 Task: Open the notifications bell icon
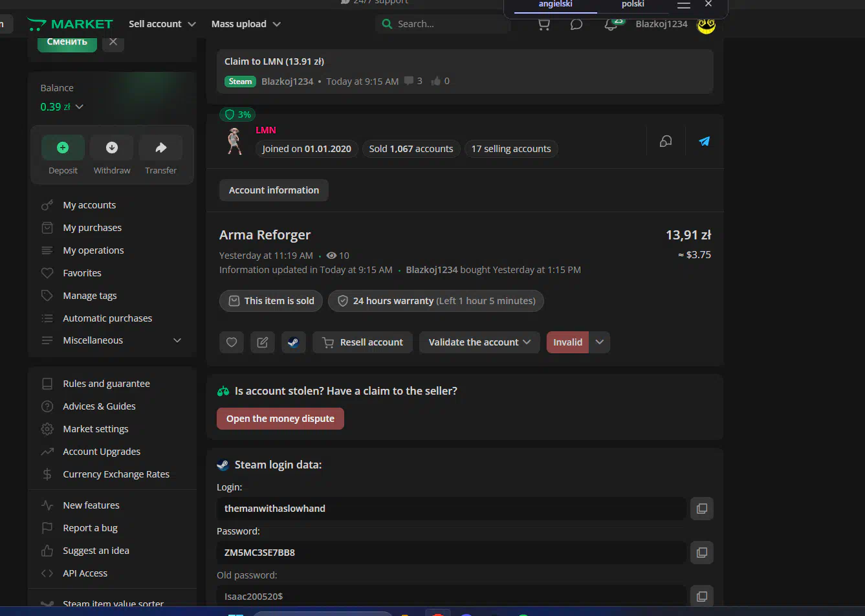(610, 25)
